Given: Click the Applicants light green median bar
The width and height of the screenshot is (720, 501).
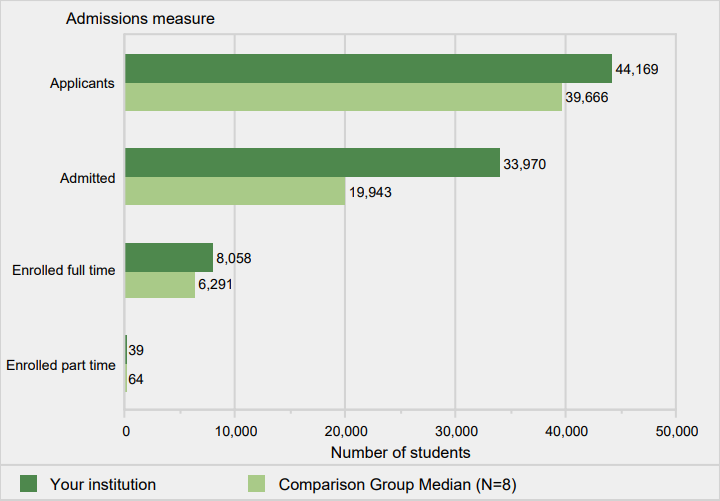Looking at the screenshot, I should pyautogui.click(x=343, y=97).
